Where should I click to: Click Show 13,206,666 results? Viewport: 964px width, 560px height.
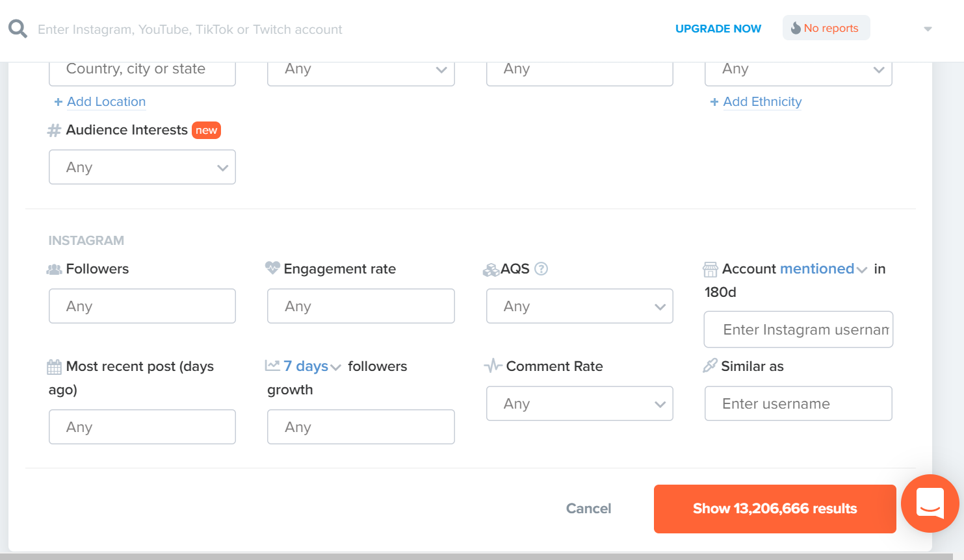click(x=774, y=509)
